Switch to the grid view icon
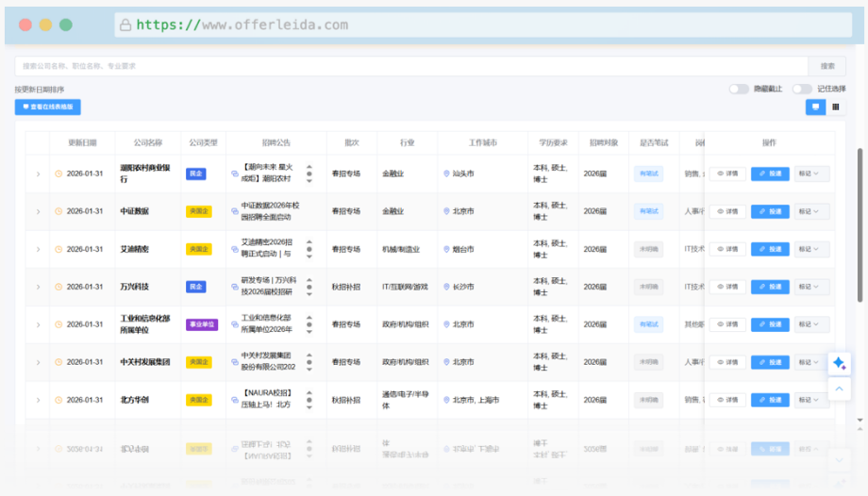This screenshot has height=496, width=868. point(835,107)
